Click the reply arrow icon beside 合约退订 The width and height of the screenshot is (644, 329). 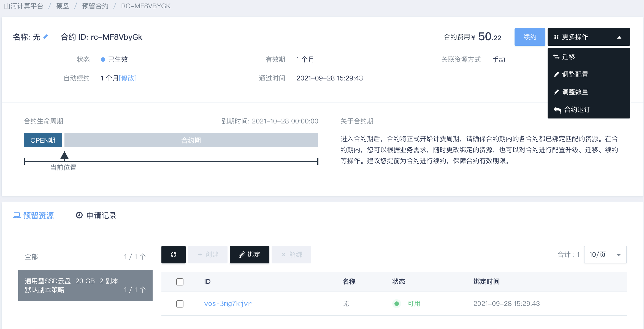point(558,110)
